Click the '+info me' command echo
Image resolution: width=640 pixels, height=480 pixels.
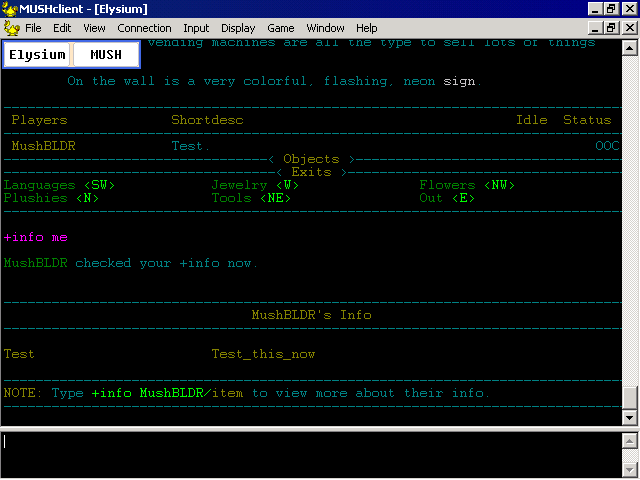pyautogui.click(x=36, y=237)
